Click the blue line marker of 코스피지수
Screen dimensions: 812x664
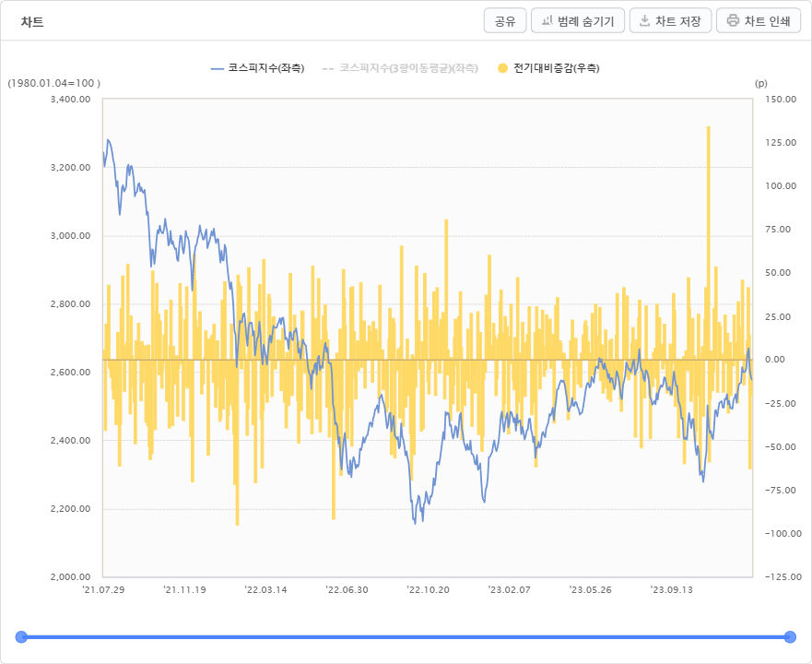pos(217,68)
